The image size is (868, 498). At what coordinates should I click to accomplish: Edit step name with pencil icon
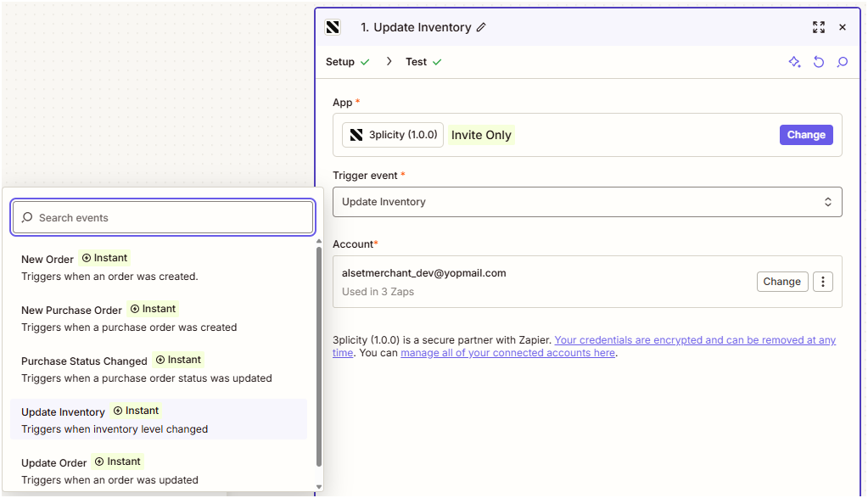(481, 27)
